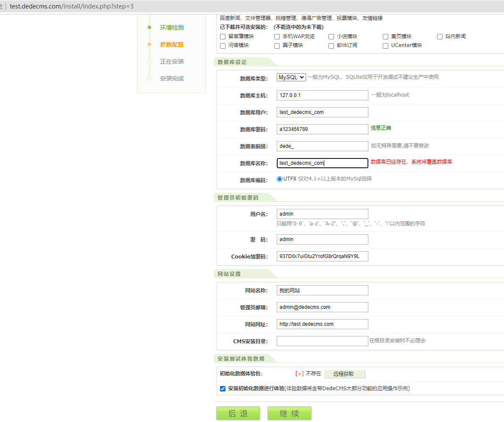Focus the 数据库密码 field
Screen dimensions: 504x422
pyautogui.click(x=323, y=129)
